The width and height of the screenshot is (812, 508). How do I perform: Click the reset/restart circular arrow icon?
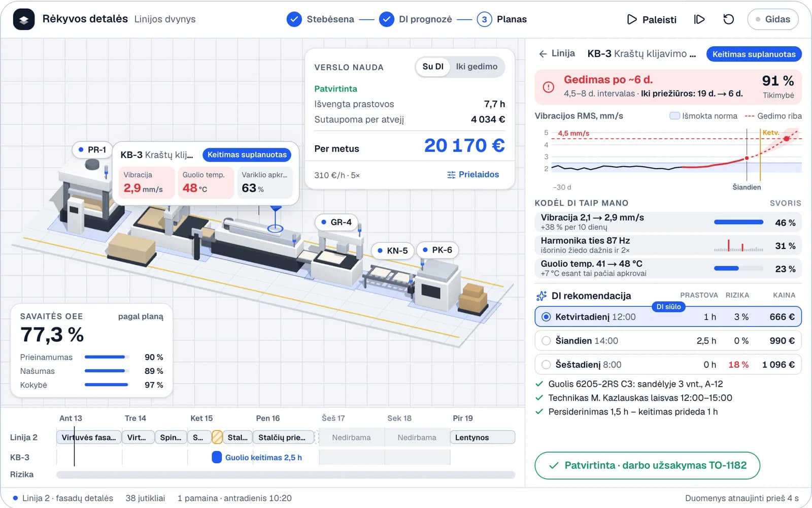click(x=728, y=19)
